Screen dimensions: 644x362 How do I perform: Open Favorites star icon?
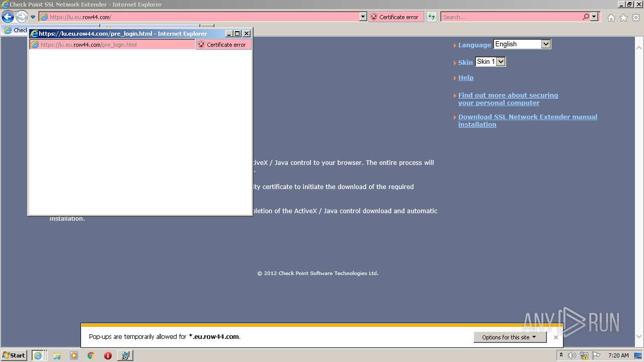tap(623, 18)
